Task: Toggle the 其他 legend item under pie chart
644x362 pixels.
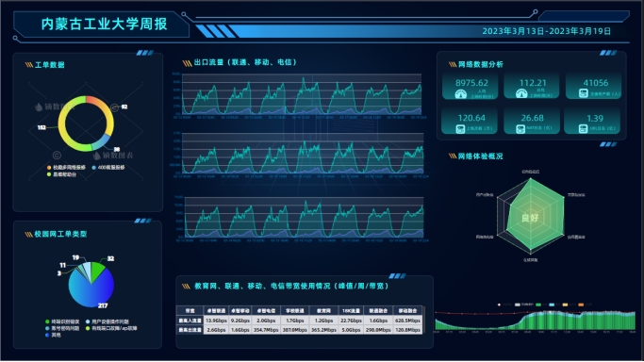Action: [53, 335]
